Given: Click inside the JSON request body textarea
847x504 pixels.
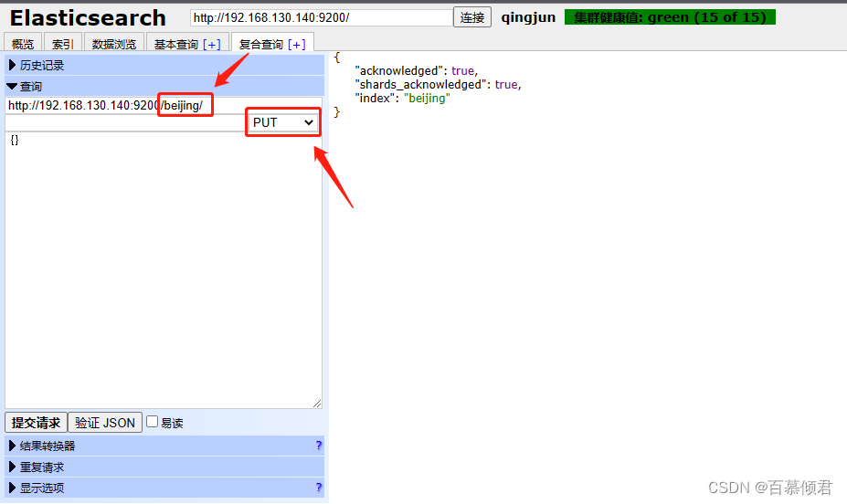Looking at the screenshot, I should point(164,270).
